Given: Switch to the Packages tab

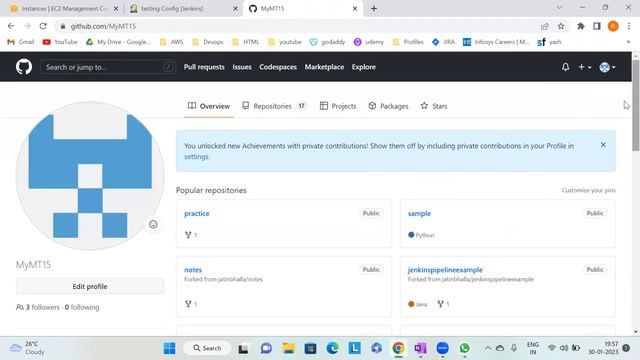Looking at the screenshot, I should [x=388, y=106].
